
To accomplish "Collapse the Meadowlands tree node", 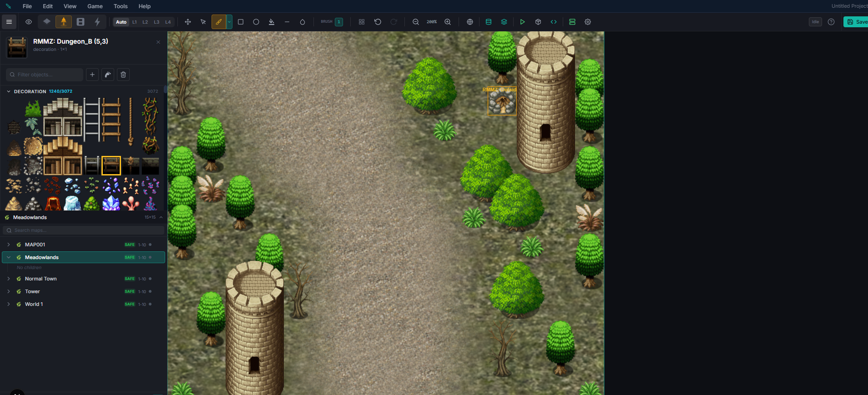I will [x=8, y=257].
